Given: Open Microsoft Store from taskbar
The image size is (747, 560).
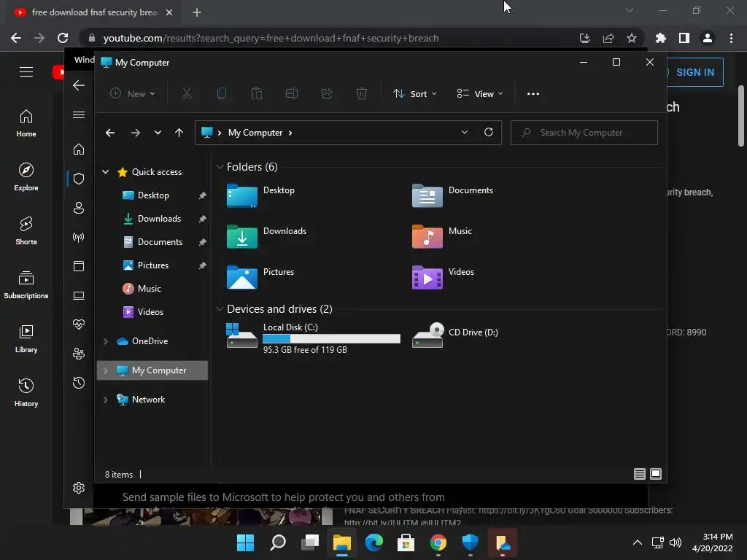Looking at the screenshot, I should [x=406, y=542].
